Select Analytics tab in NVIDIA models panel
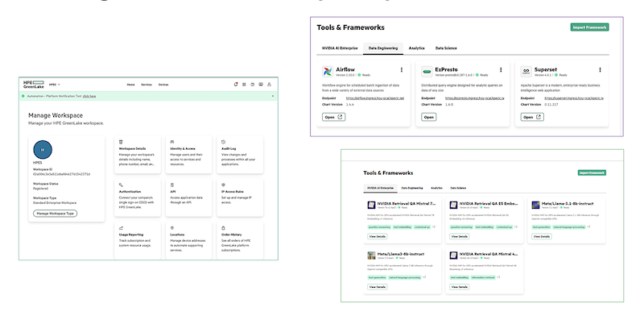 pos(436,188)
